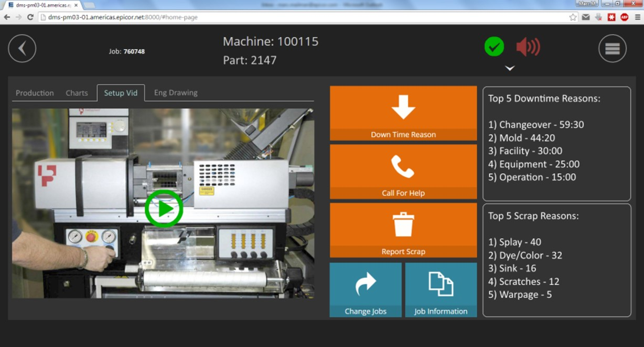The height and width of the screenshot is (347, 644).
Task: Click inside the browser address bar
Action: pos(210,17)
